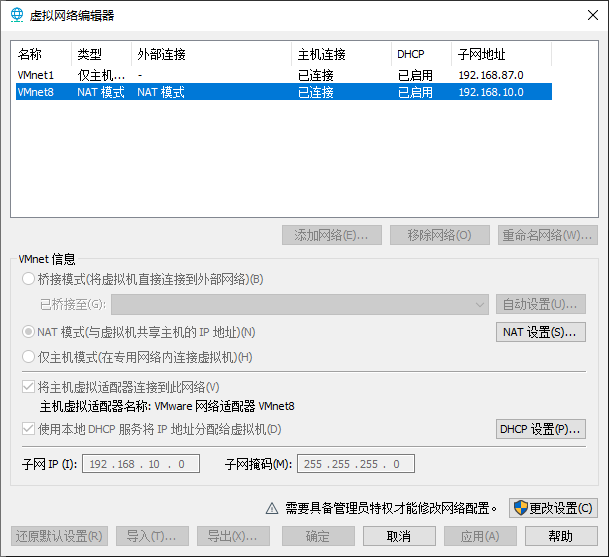Click the 自动设置(U)... button

pyautogui.click(x=541, y=304)
